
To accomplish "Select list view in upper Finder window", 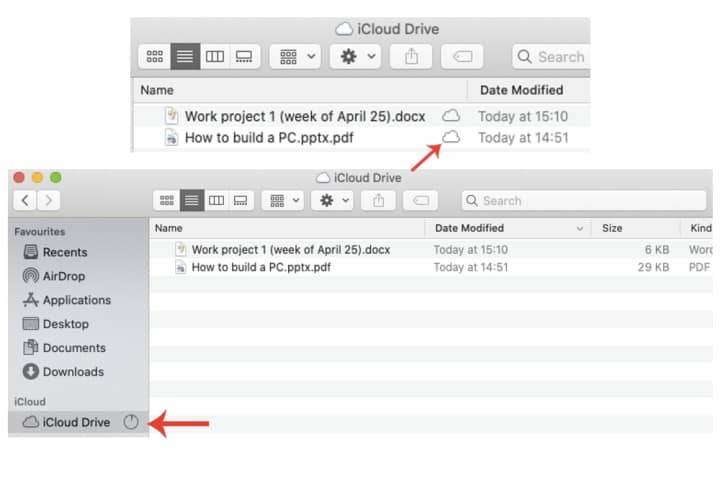I will (185, 56).
